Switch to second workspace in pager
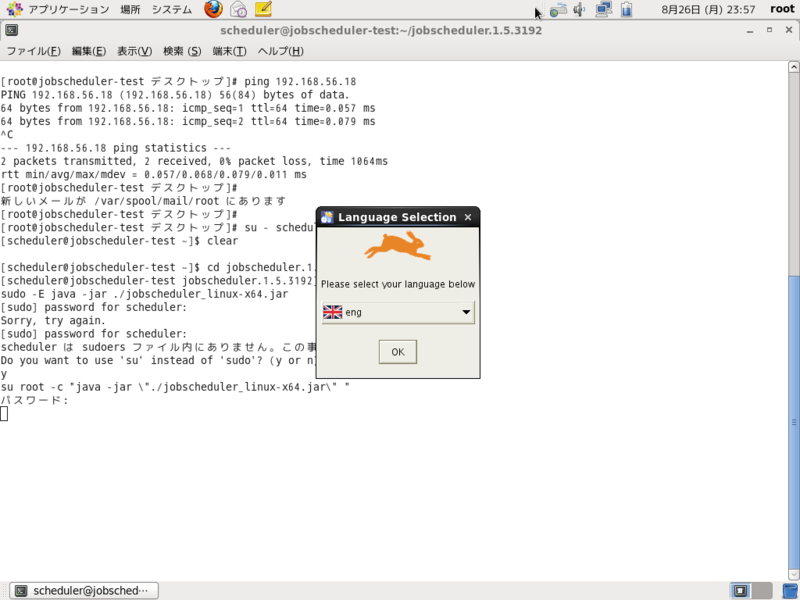Screen dimensions: 800x600 tap(762, 591)
